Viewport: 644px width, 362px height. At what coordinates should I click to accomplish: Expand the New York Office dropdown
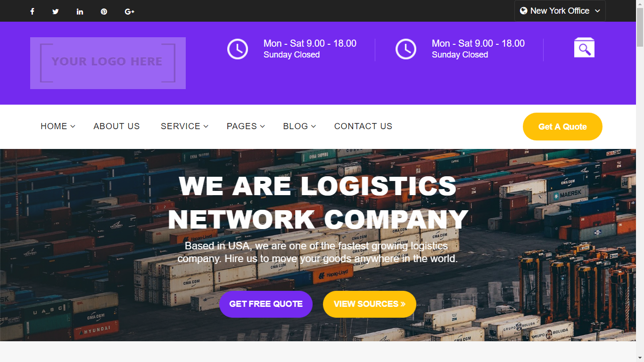click(x=560, y=11)
